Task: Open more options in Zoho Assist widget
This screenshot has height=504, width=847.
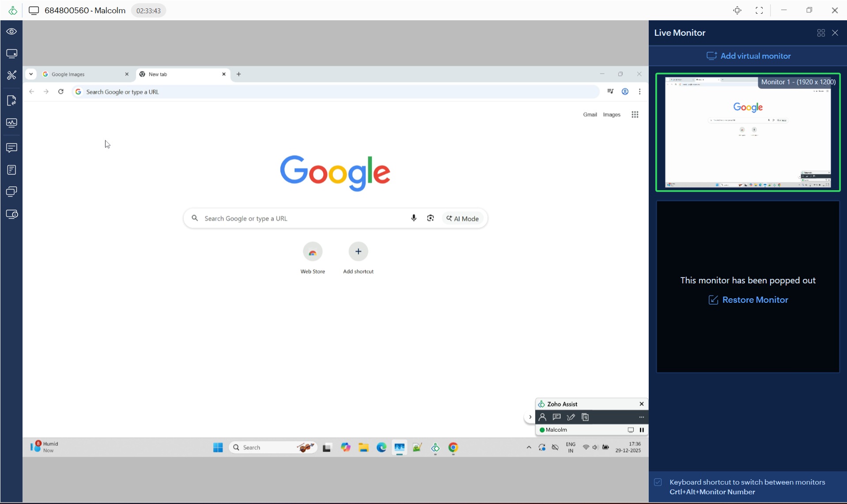Action: click(x=642, y=417)
